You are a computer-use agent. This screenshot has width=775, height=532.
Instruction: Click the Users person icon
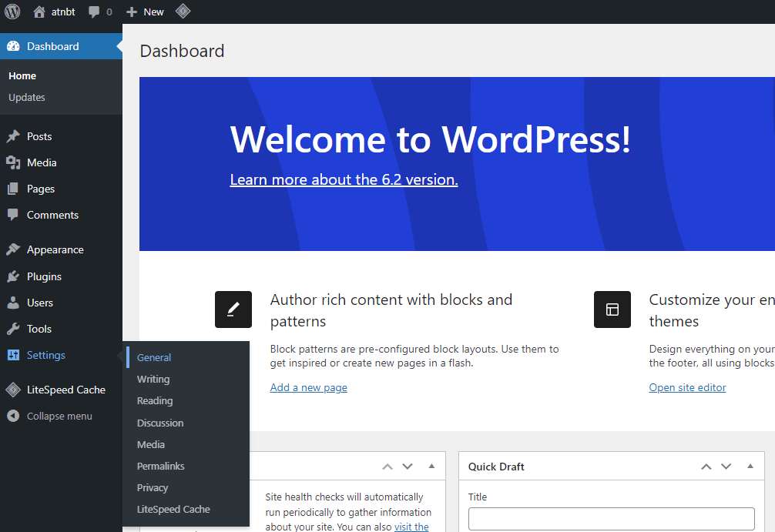click(x=13, y=303)
